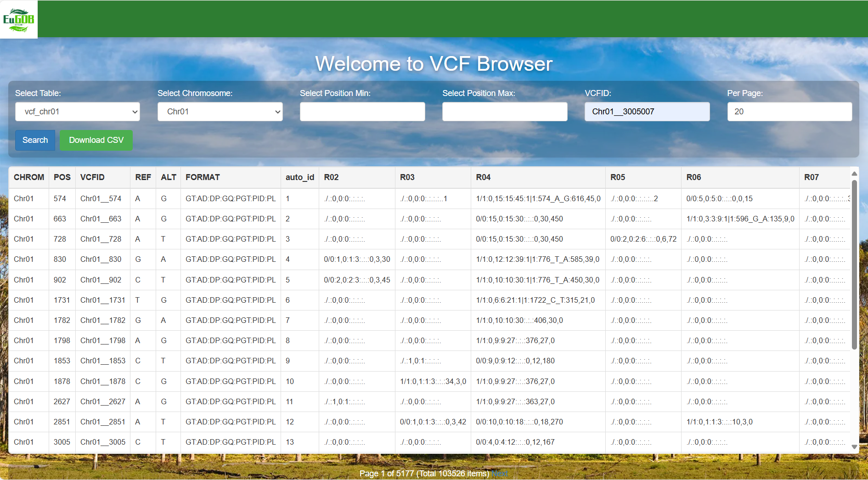Sort by the CHROM column header
The height and width of the screenshot is (480, 868).
pos(29,177)
